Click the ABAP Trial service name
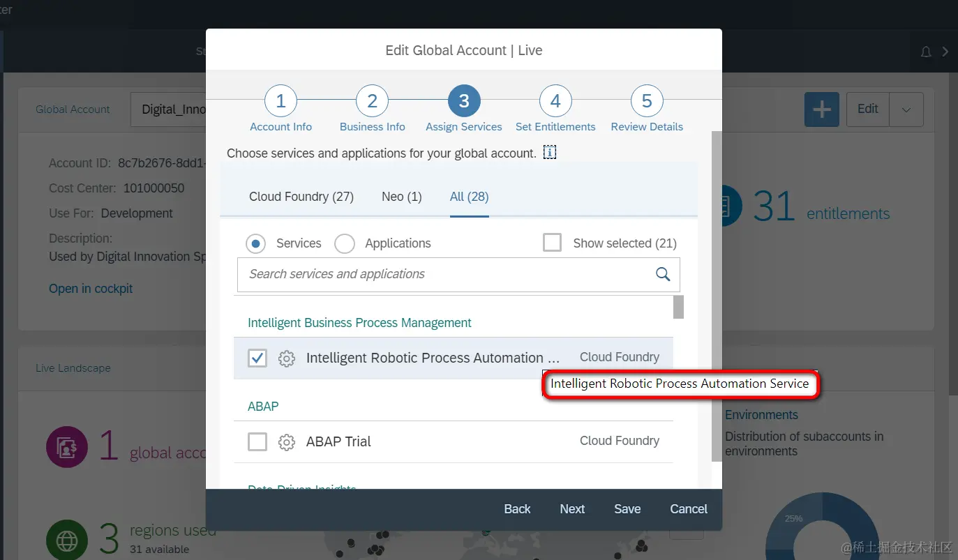Image resolution: width=958 pixels, height=560 pixels. (338, 441)
